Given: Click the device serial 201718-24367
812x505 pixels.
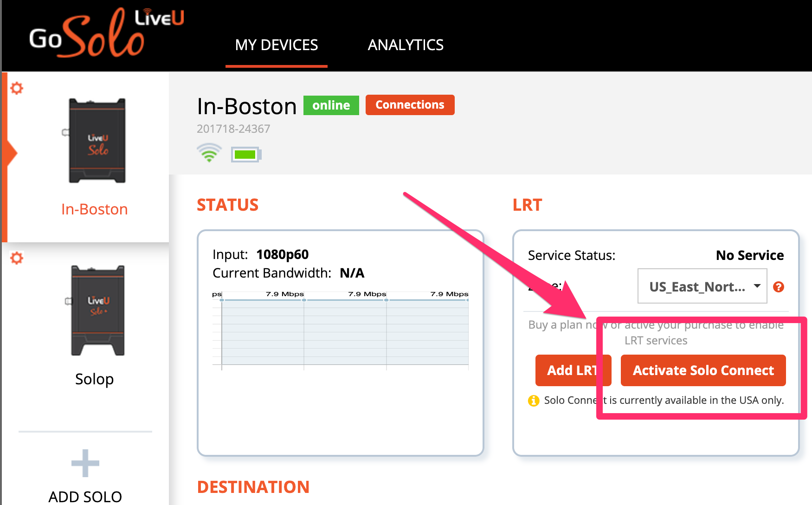Looking at the screenshot, I should tap(233, 129).
